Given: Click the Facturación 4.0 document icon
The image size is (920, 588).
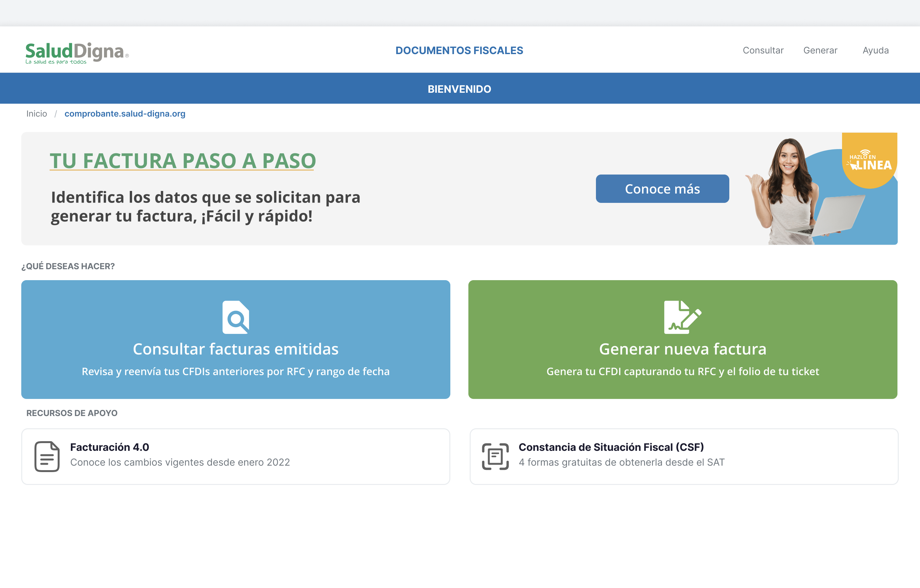Looking at the screenshot, I should pos(47,457).
